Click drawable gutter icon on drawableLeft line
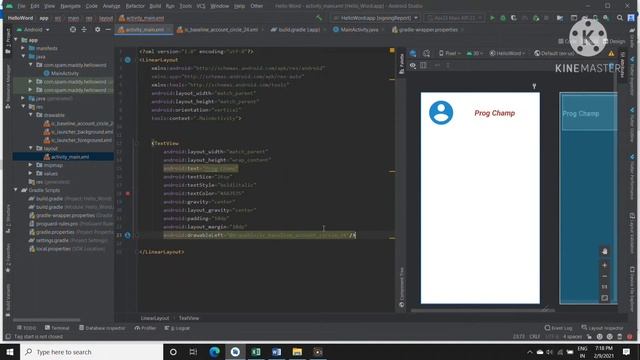The width and height of the screenshot is (640, 360). coord(127,235)
